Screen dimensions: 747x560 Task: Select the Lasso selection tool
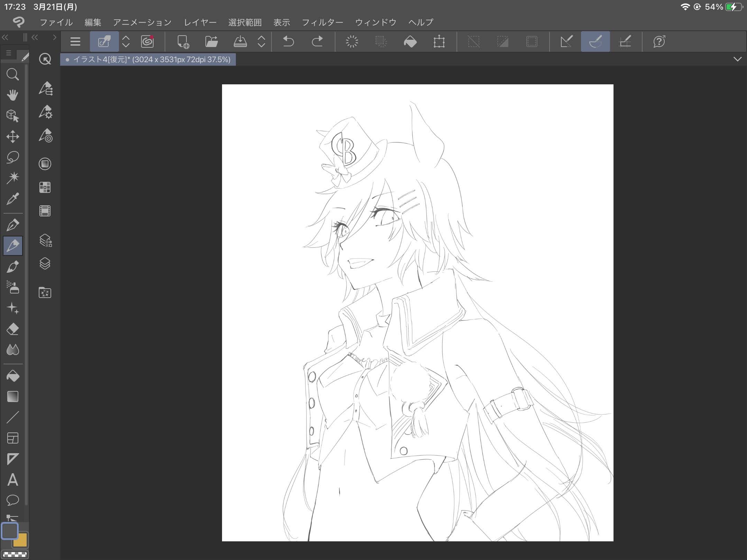coord(13,157)
